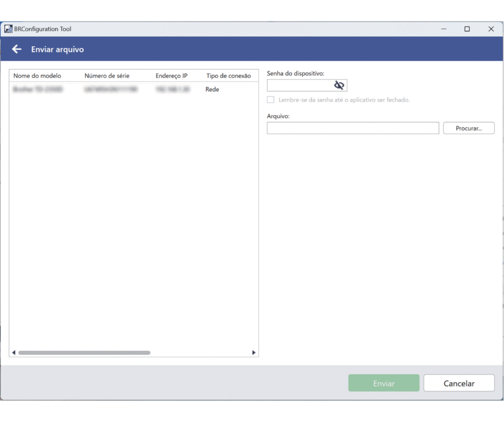
Task: Minimize the BRConfiguration Tool window
Action: [x=443, y=29]
